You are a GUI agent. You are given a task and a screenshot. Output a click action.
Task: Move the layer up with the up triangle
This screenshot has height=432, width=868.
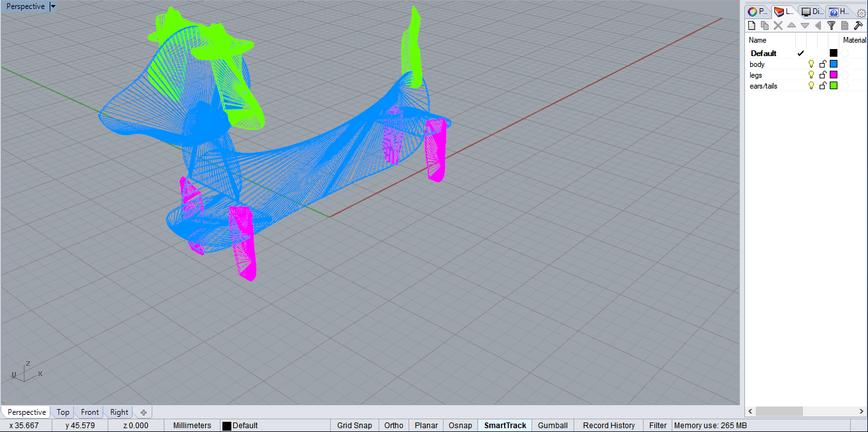pyautogui.click(x=792, y=25)
